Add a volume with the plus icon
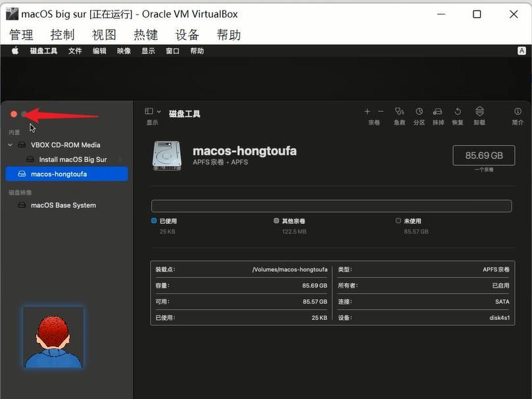Screen dimensions: 532x399 point(368,112)
